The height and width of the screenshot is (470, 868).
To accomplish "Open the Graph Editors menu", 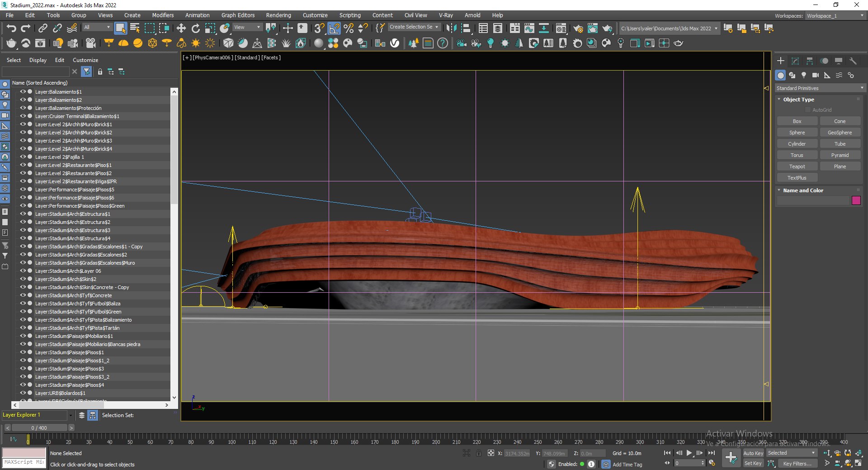I will coord(238,15).
